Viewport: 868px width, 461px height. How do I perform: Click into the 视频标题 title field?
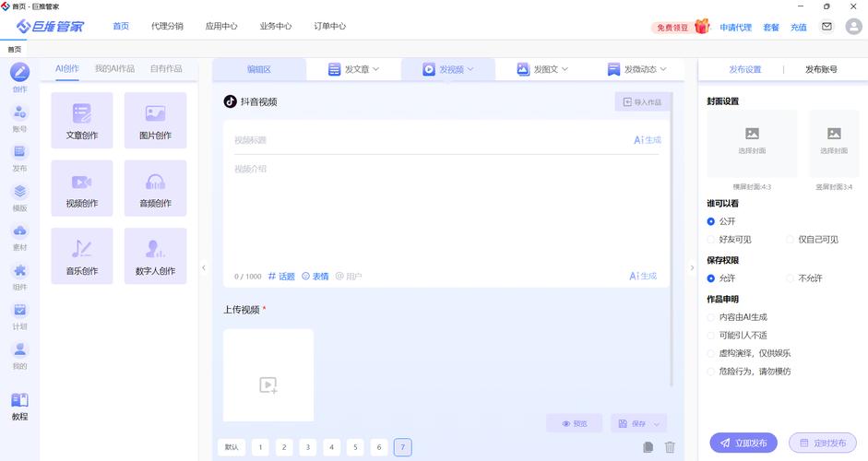tap(424, 140)
